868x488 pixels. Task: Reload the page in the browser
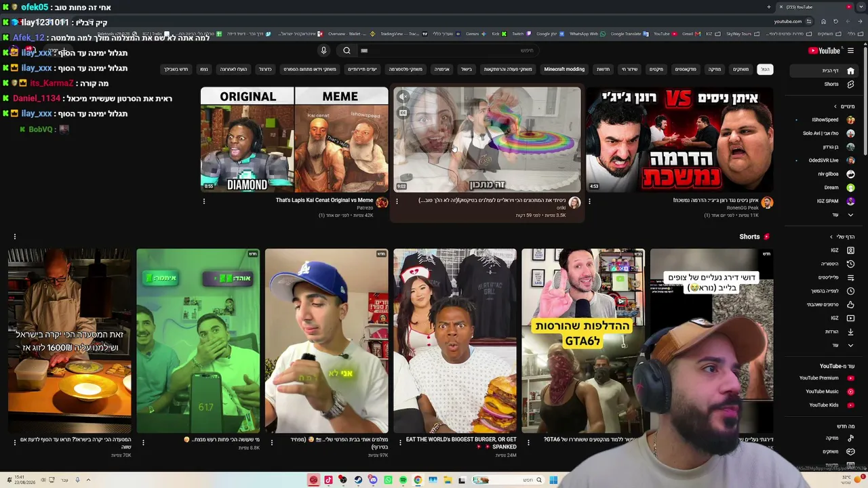pos(835,21)
